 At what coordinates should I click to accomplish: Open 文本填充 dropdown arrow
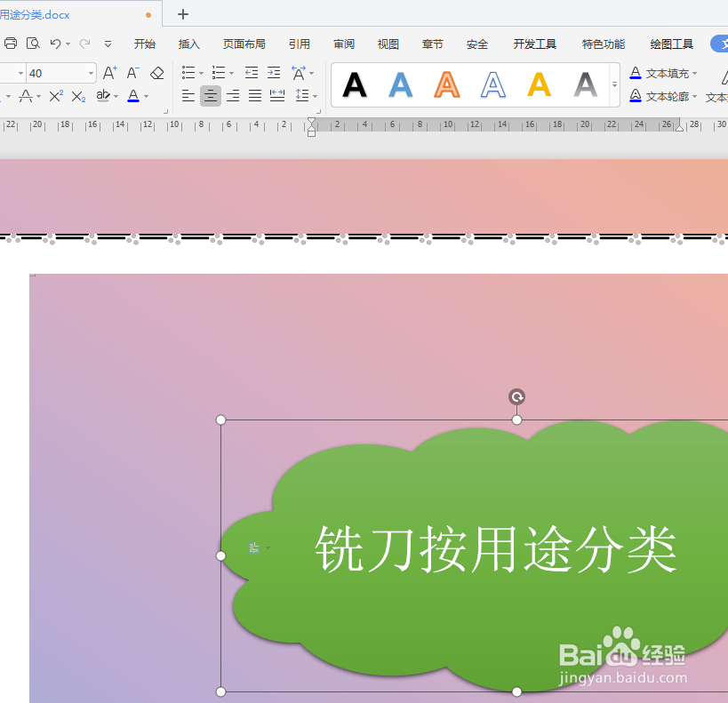694,74
